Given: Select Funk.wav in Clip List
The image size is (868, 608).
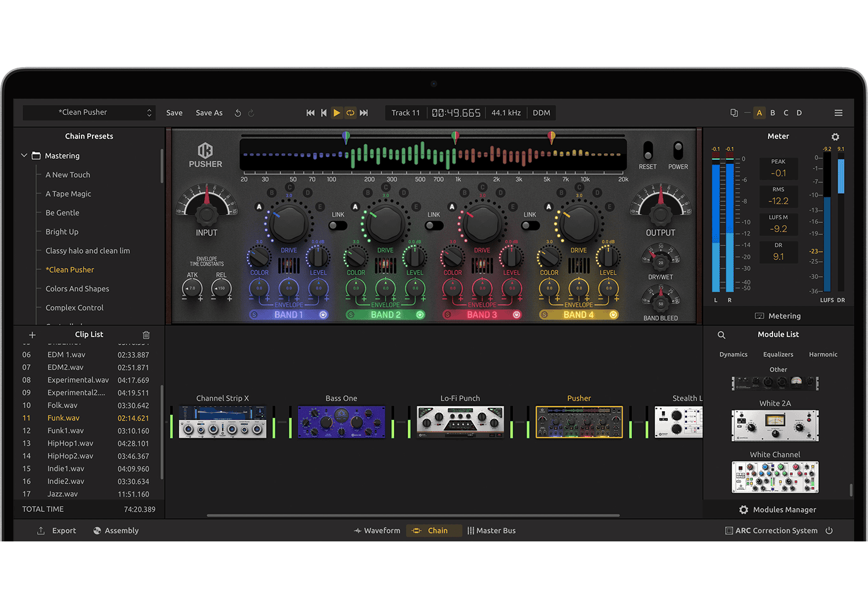Looking at the screenshot, I should pyautogui.click(x=86, y=418).
